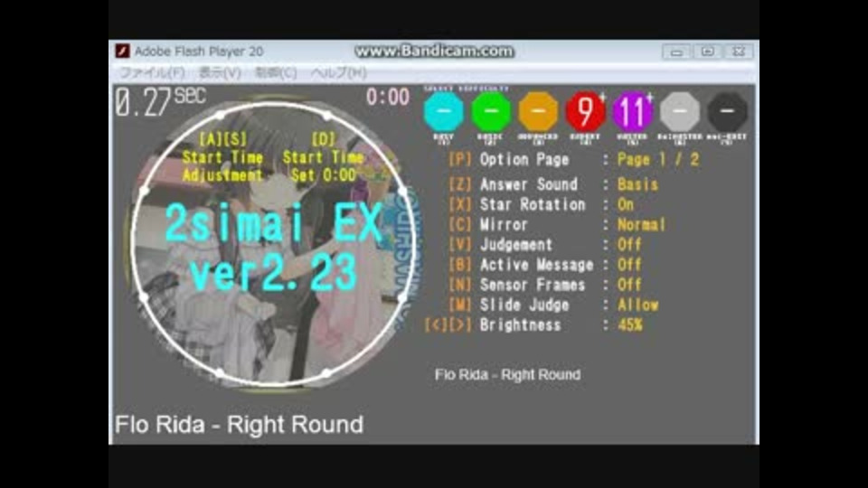Maximize the Flash Player window
Screen dimensions: 868x488
707,52
